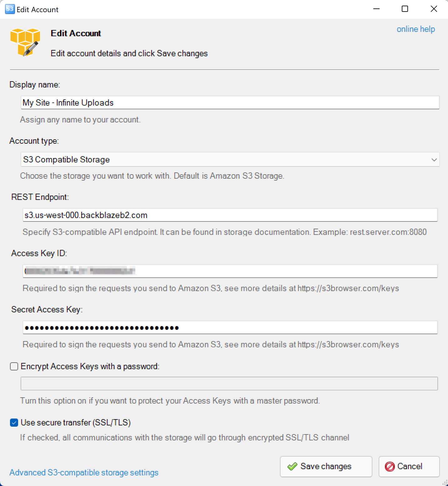Click the S3 Browser title bar icon
The width and height of the screenshot is (448, 486).
[9, 9]
